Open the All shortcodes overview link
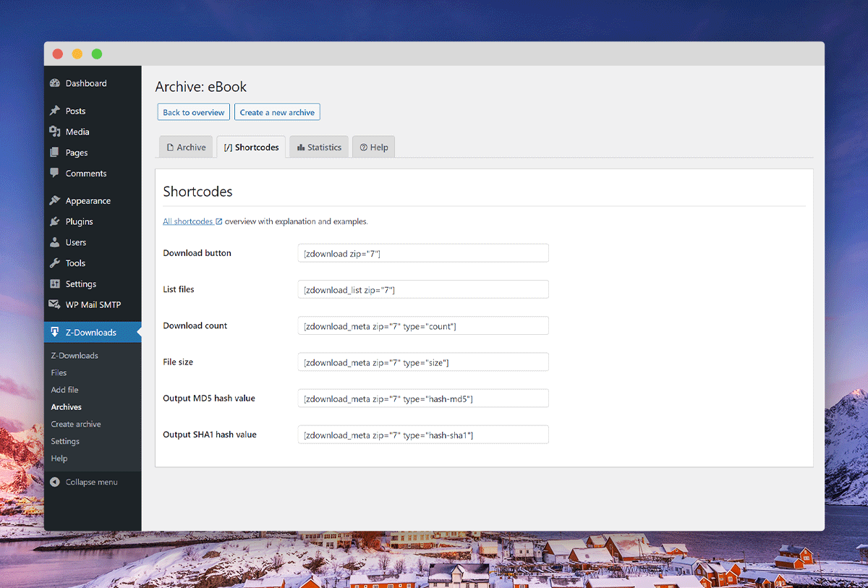The image size is (868, 588). [188, 221]
